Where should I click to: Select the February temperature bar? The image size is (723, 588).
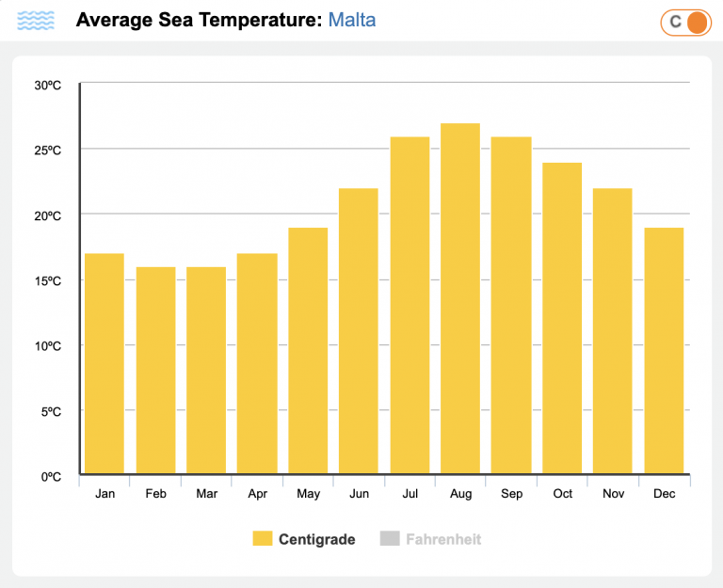[155, 370]
